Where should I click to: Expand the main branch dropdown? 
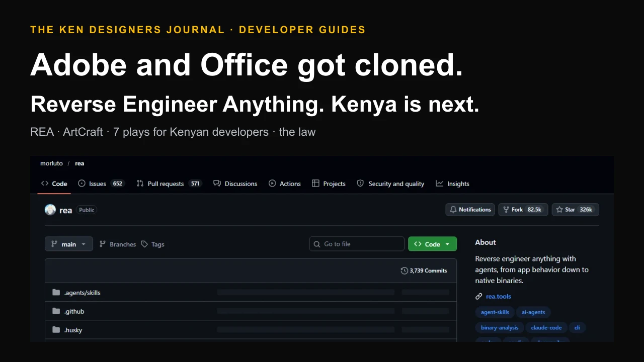click(x=69, y=244)
